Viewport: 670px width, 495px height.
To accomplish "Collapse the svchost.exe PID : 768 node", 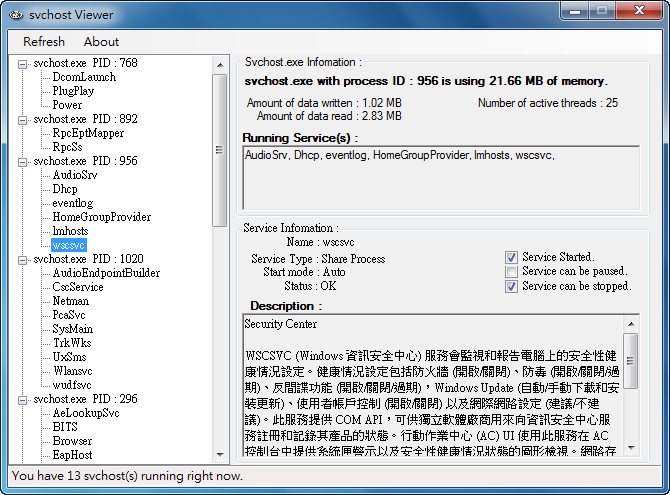I will click(22, 64).
